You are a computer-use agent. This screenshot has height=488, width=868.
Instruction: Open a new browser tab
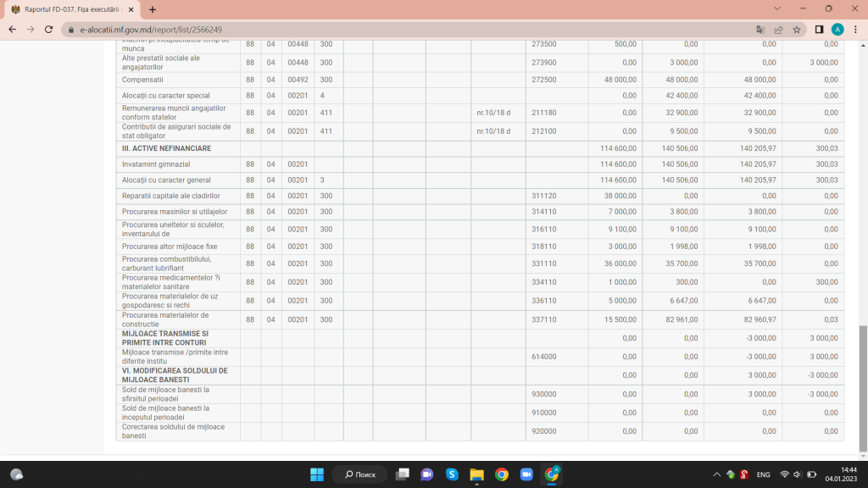click(153, 9)
